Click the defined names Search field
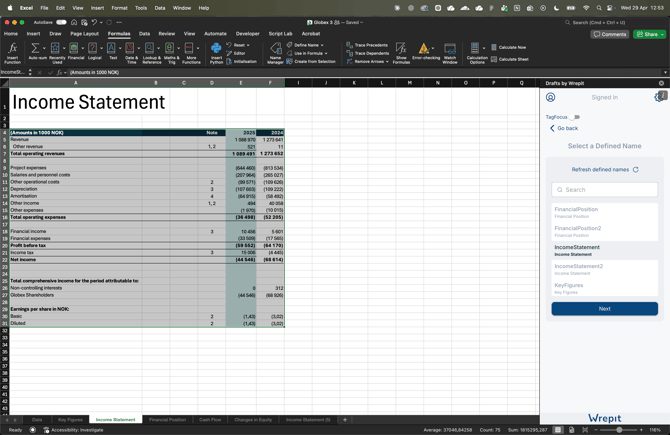 605,190
